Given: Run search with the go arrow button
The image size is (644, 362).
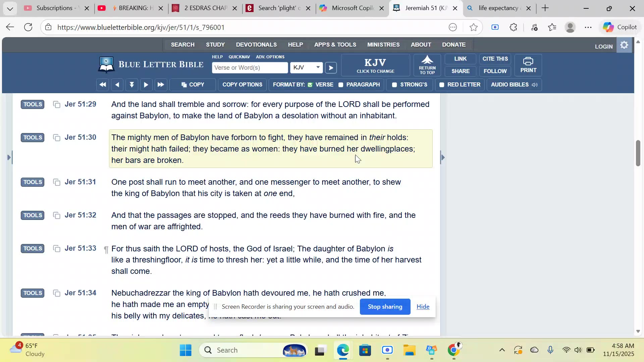Looking at the screenshot, I should 331,68.
